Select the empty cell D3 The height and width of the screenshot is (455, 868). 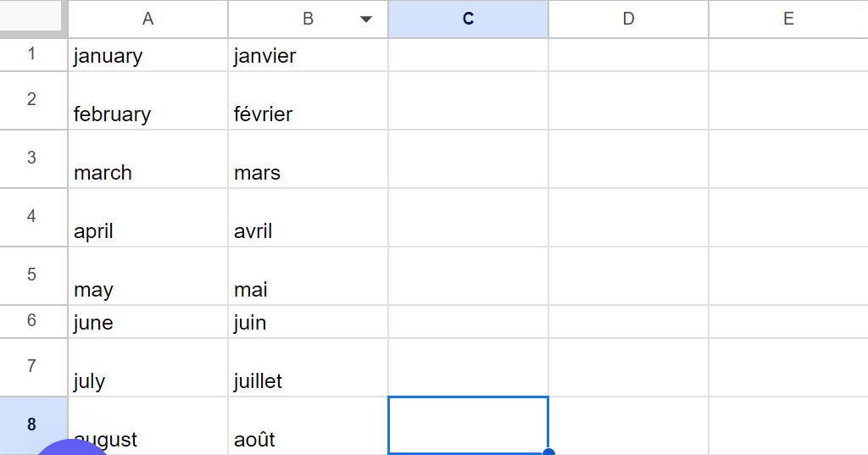628,159
